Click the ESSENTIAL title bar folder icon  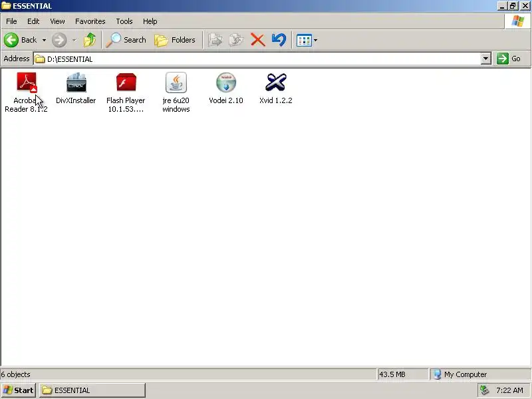pyautogui.click(x=6, y=6)
